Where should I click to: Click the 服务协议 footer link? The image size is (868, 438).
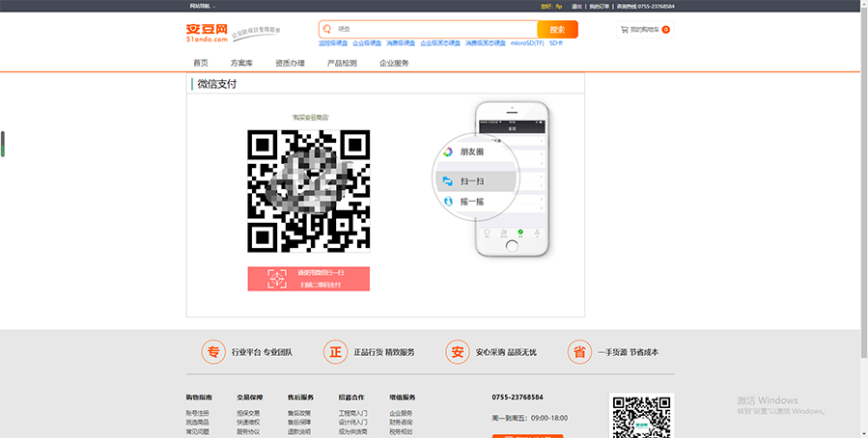[248, 432]
